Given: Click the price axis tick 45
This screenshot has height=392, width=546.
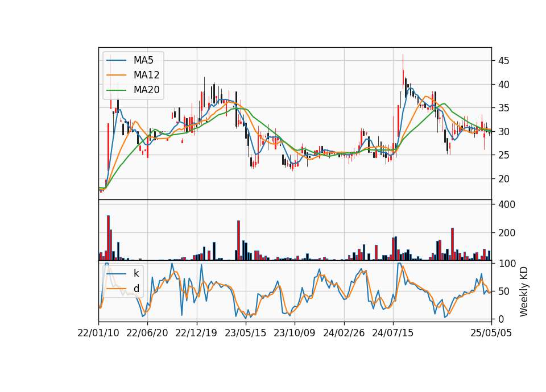Looking at the screenshot, I should coord(503,61).
